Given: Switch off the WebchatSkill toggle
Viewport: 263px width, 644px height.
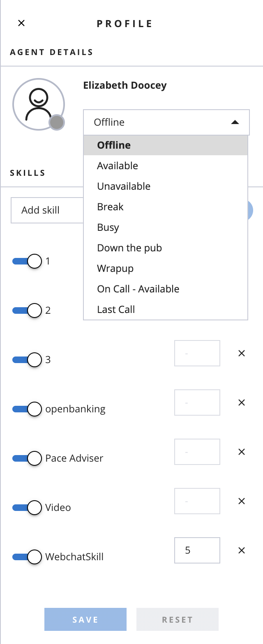Looking at the screenshot, I should coord(27,557).
